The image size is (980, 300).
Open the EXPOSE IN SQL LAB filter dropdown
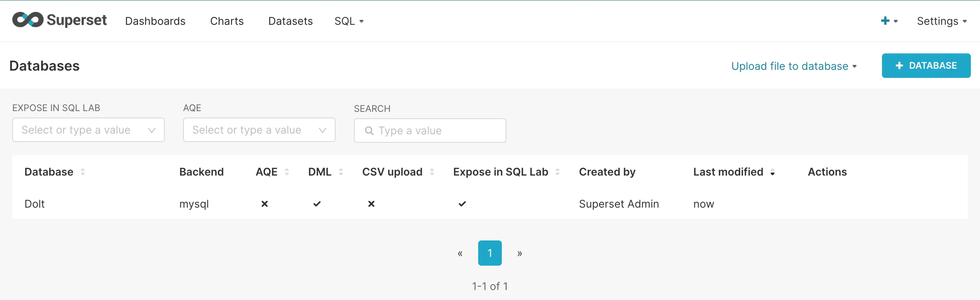click(88, 130)
